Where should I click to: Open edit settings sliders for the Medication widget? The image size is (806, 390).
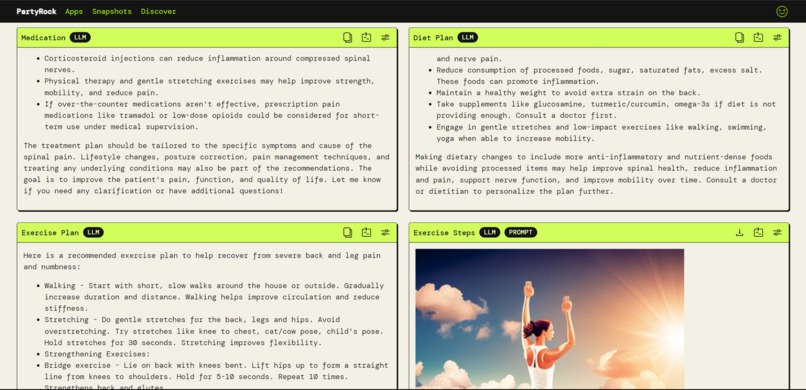click(x=385, y=38)
